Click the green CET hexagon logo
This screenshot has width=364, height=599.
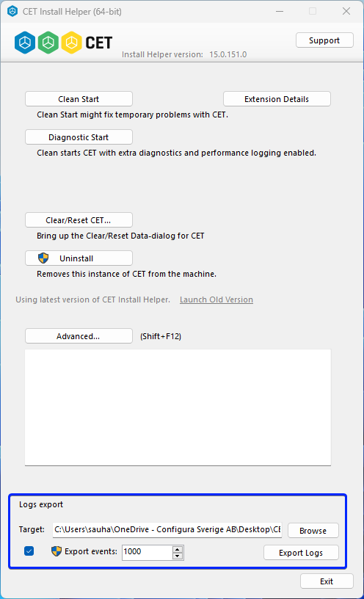pos(48,43)
